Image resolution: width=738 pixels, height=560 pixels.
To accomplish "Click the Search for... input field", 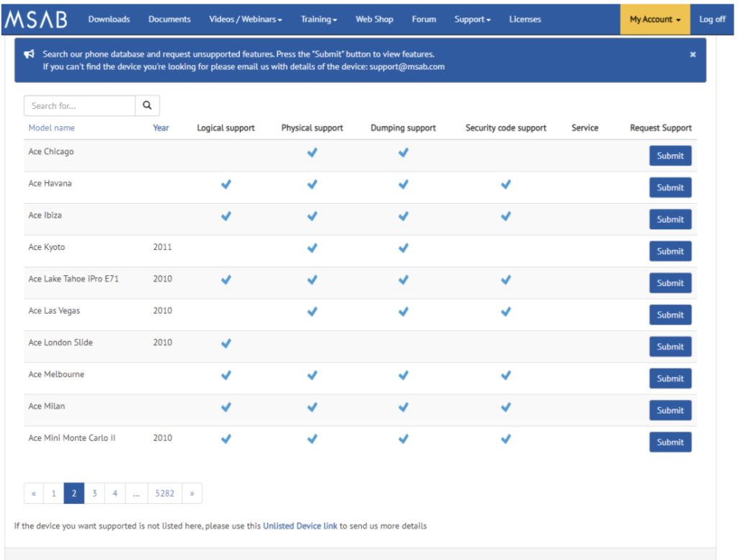I will click(79, 105).
